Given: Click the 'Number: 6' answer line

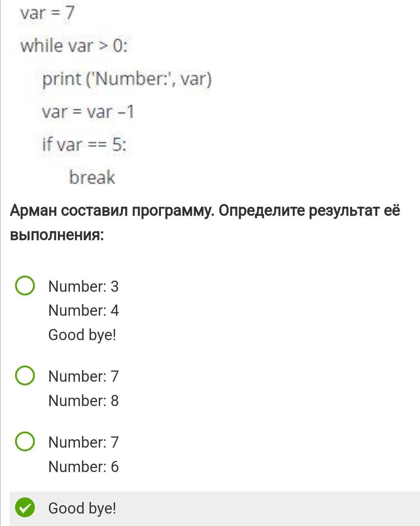Looking at the screenshot, I should tap(83, 466).
